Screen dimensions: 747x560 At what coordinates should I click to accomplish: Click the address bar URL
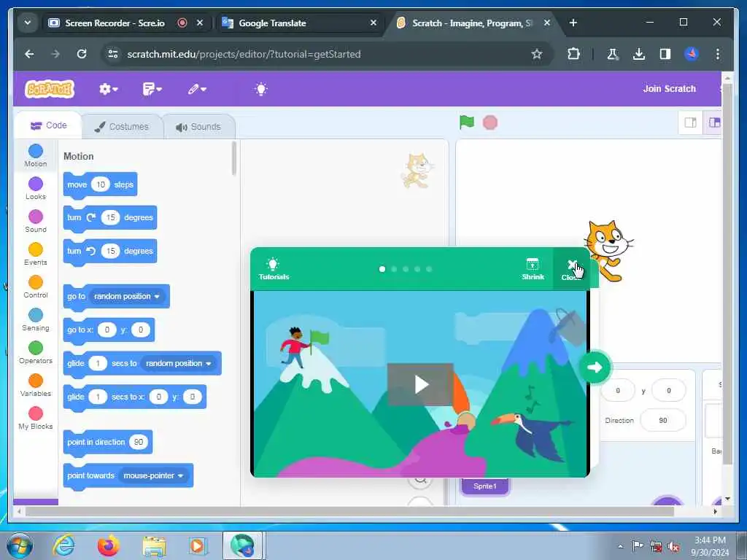click(x=244, y=54)
